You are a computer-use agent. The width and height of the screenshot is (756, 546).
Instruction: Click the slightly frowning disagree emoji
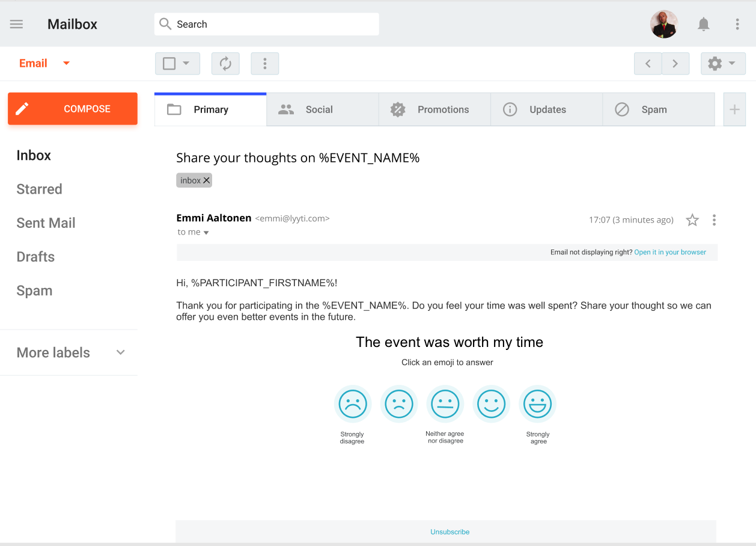tap(398, 403)
